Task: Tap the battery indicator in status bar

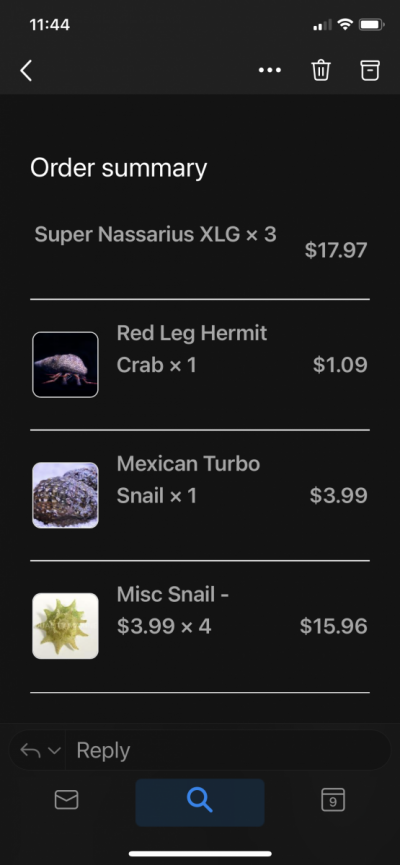Action: pyautogui.click(x=372, y=24)
